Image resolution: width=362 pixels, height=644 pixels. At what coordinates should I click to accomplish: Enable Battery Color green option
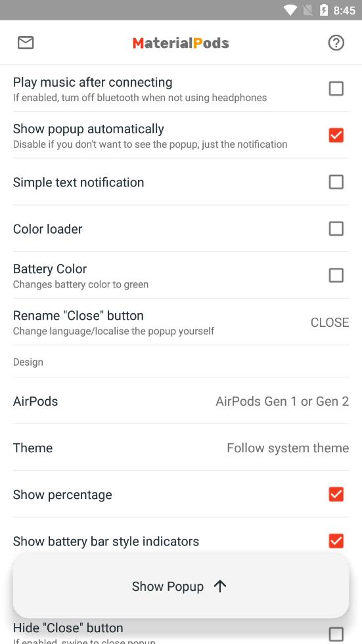tap(336, 275)
